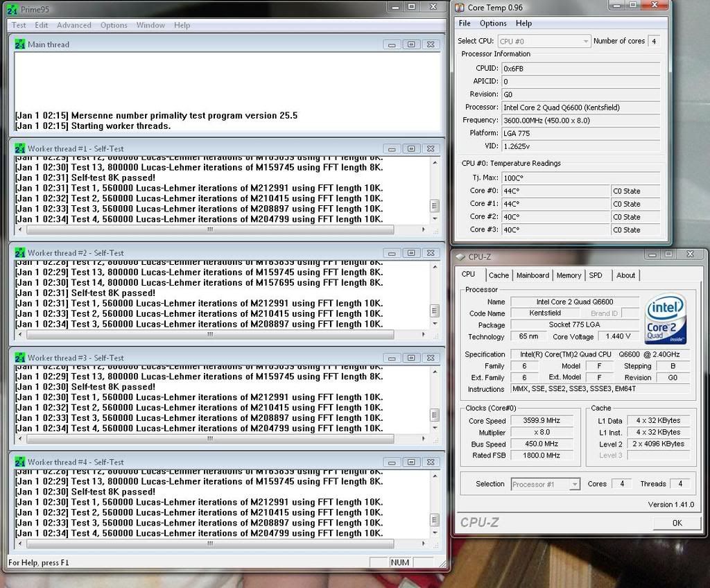The height and width of the screenshot is (588, 710).
Task: Open the Test menu in Prime95
Action: (19, 26)
